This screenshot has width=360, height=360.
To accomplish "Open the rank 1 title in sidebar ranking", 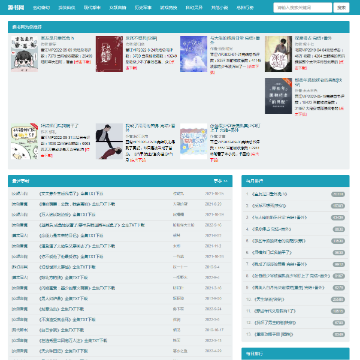I will click(x=269, y=194).
